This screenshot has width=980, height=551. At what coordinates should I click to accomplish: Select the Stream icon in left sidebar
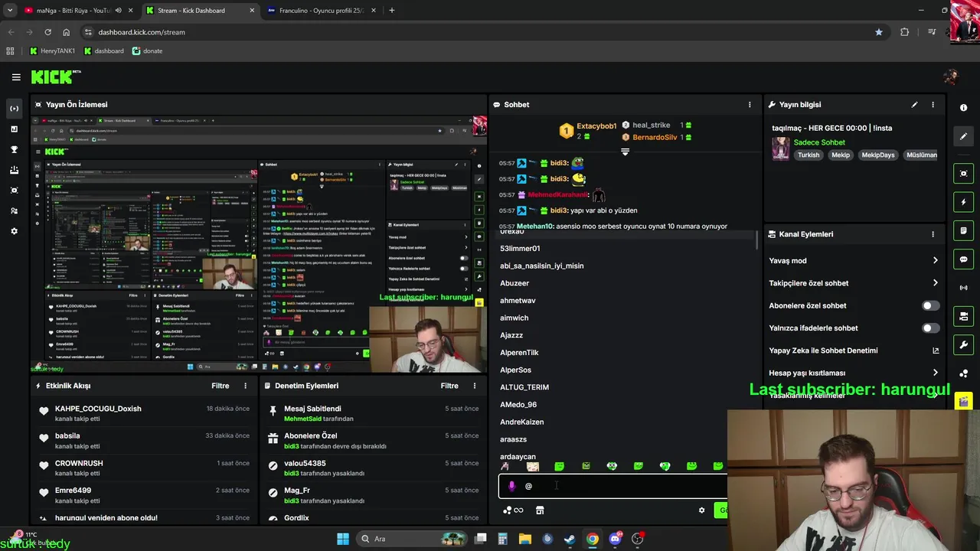click(14, 109)
